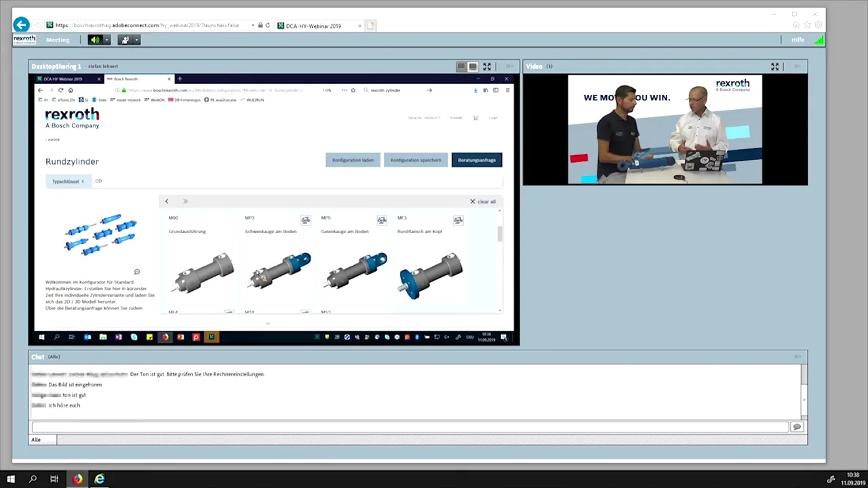Open IE favorites star icon

(x=807, y=25)
